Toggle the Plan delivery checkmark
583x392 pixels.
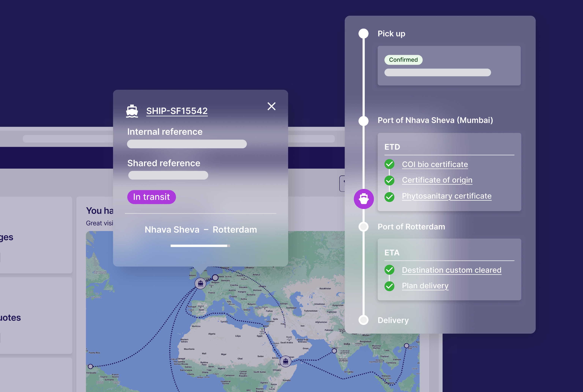coord(389,286)
